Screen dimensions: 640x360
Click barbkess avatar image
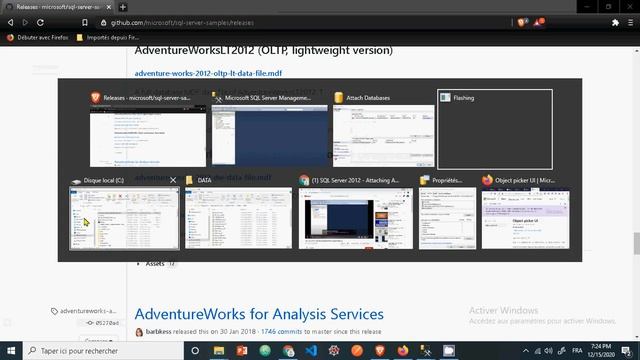coord(139,332)
